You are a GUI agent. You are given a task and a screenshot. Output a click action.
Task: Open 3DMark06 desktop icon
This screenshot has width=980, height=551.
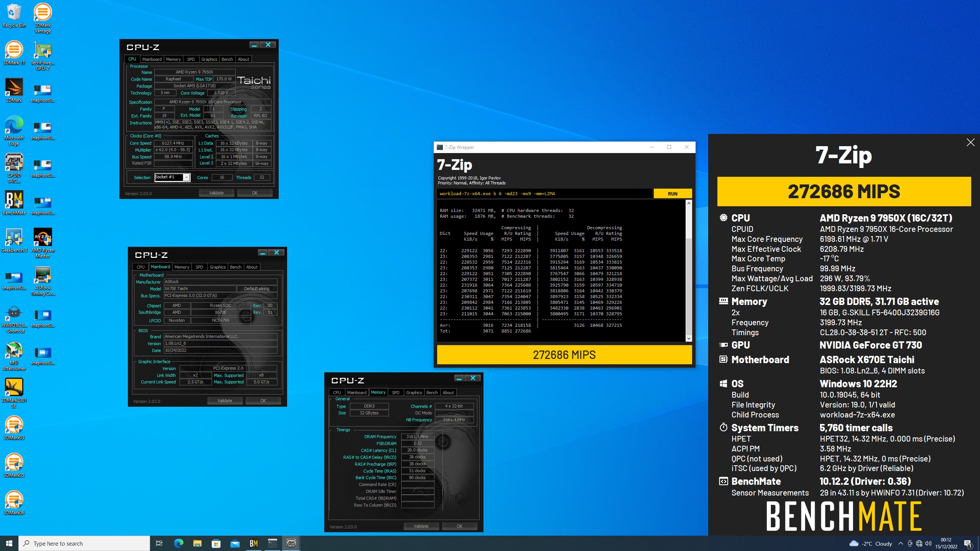coord(14,503)
